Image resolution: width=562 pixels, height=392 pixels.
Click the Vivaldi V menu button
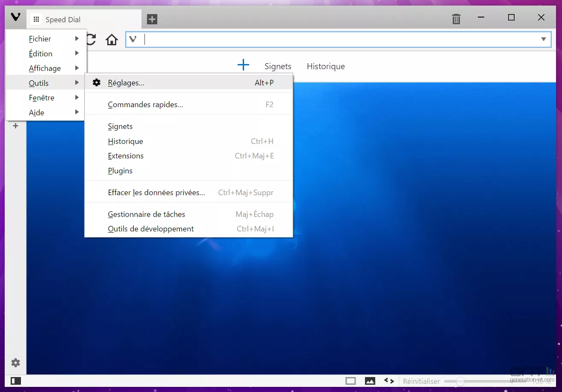(15, 18)
